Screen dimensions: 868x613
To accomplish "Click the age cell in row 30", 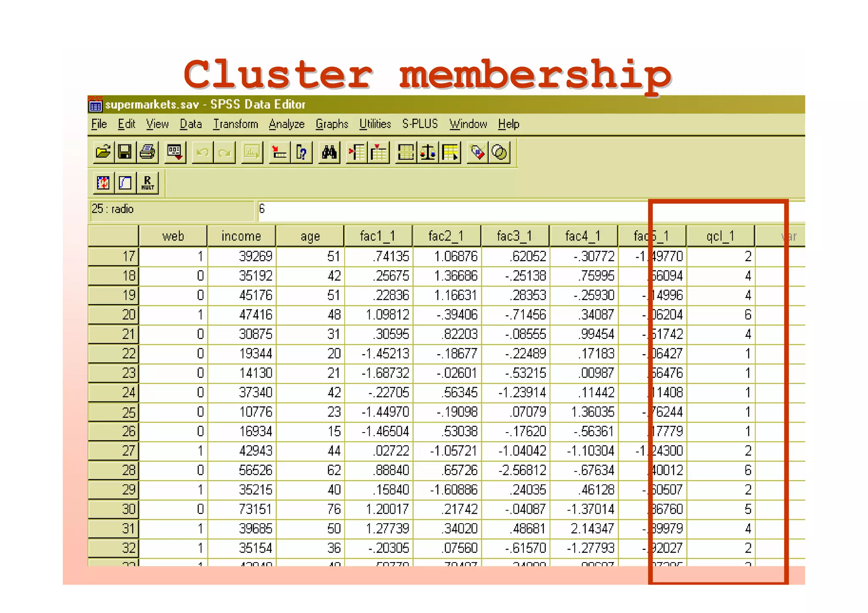I will point(310,509).
